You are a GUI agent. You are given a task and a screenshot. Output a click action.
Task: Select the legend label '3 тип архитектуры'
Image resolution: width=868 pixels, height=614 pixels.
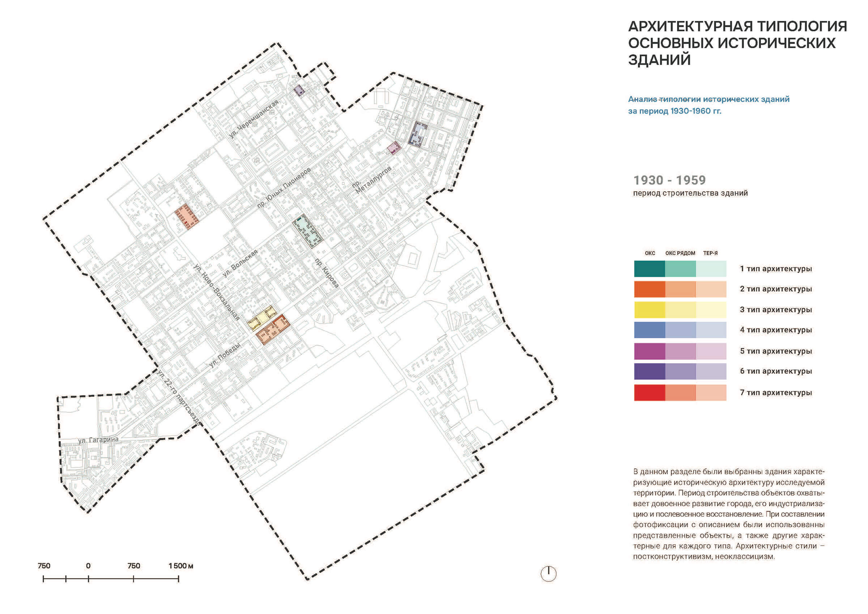point(776,310)
